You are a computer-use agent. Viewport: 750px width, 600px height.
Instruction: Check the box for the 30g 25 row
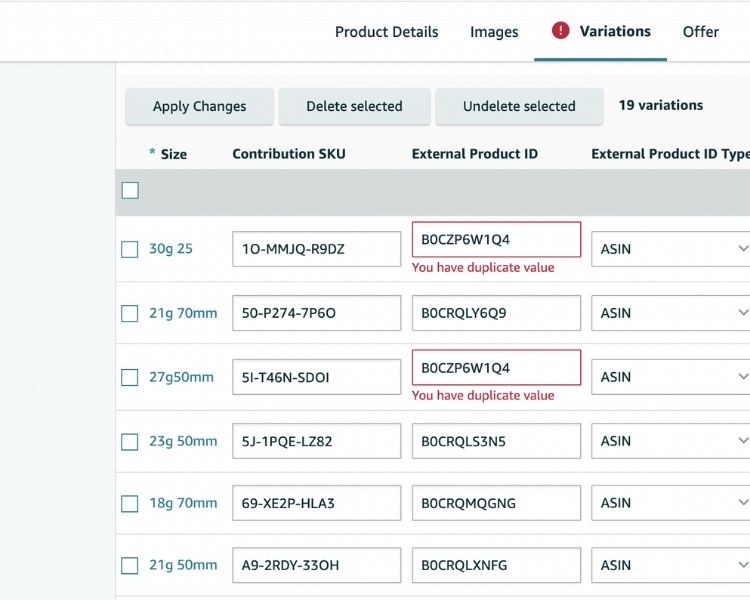130,249
